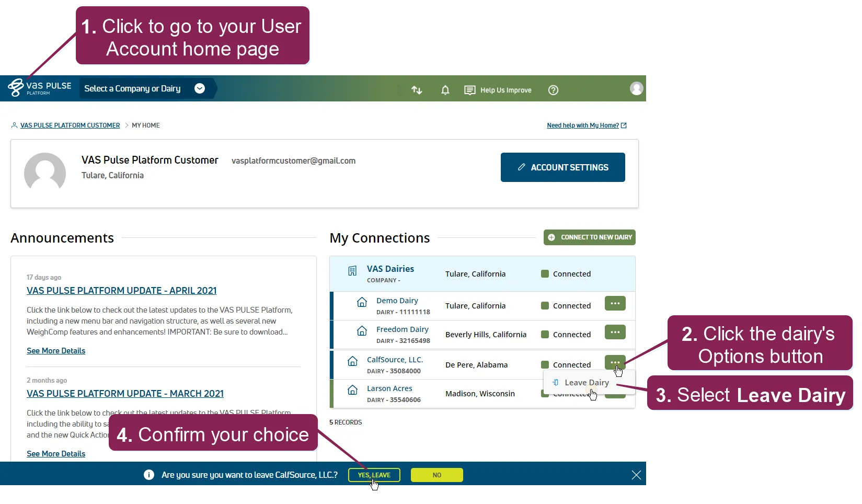Open the Freedom Dairy connection
This screenshot has width=862, height=504.
(x=403, y=329)
